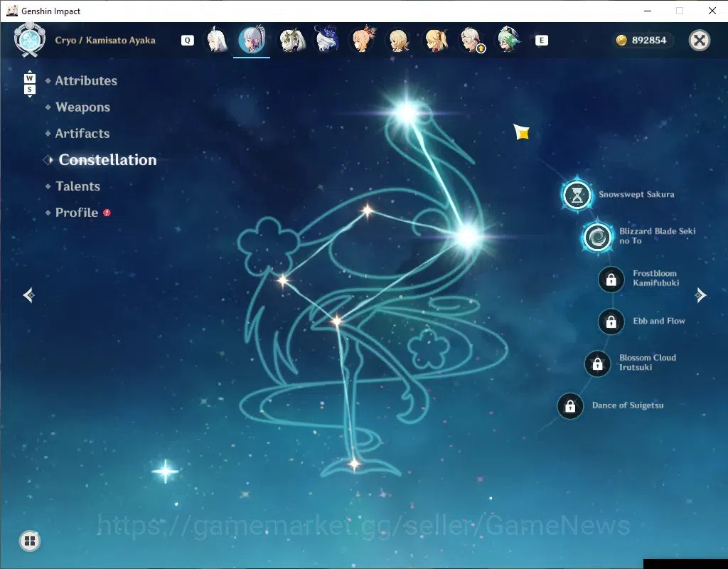Select the locked Ebb and Flow node
This screenshot has height=569, width=728.
coord(611,321)
